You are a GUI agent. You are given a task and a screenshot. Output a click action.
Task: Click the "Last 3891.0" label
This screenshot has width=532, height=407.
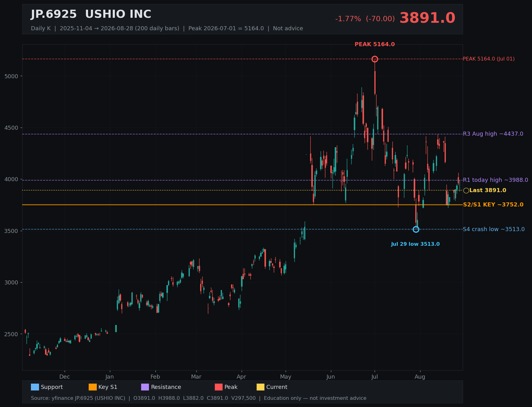pos(488,190)
